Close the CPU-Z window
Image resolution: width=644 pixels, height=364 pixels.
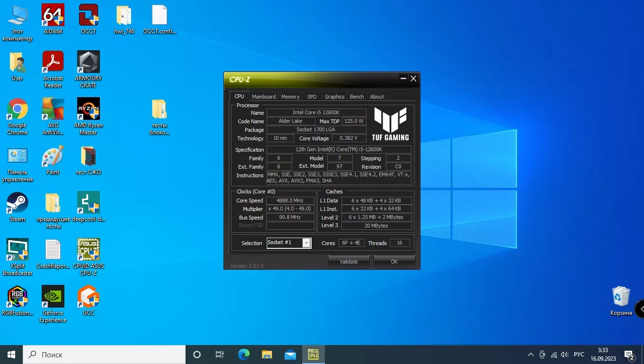click(413, 78)
